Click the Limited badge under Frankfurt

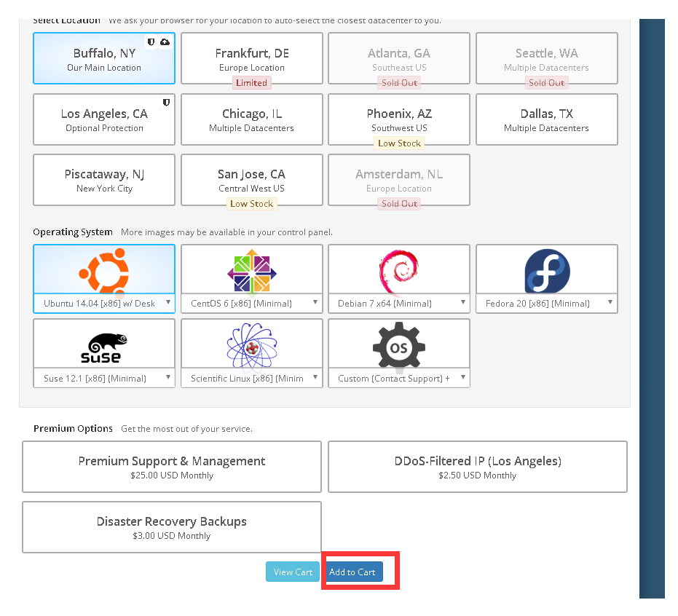[x=252, y=82]
